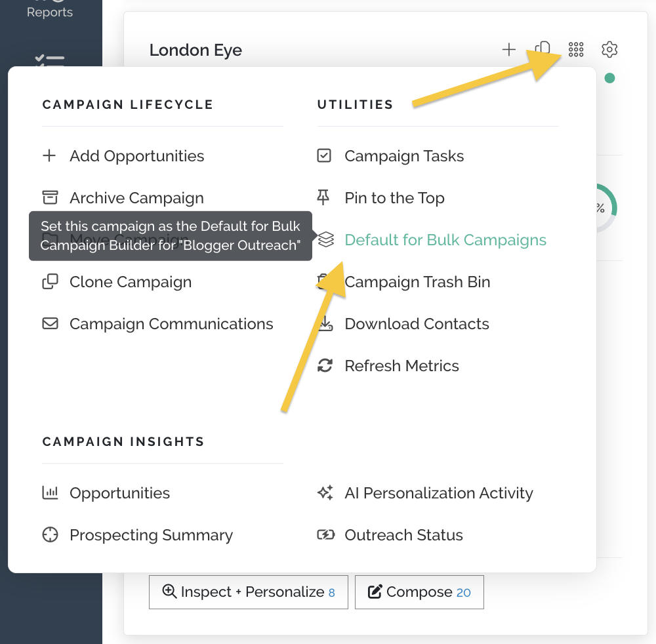Click the clone icon in campaign header
Image resolution: width=656 pixels, height=644 pixels.
[543, 49]
